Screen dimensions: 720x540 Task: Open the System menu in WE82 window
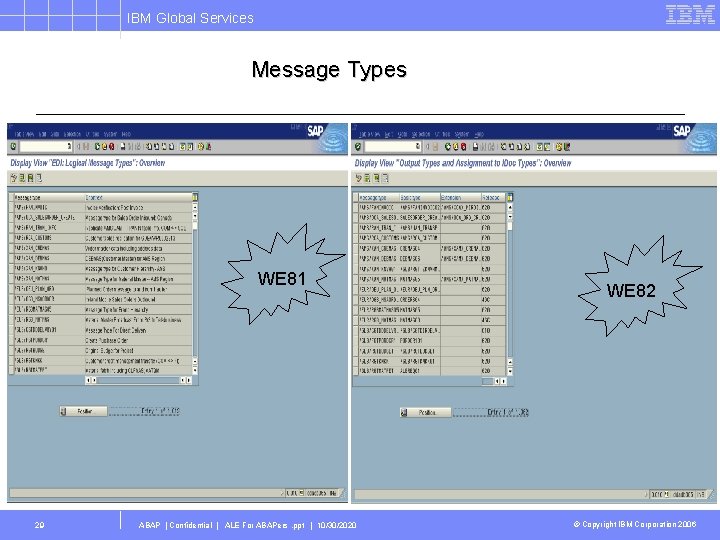tap(461, 134)
